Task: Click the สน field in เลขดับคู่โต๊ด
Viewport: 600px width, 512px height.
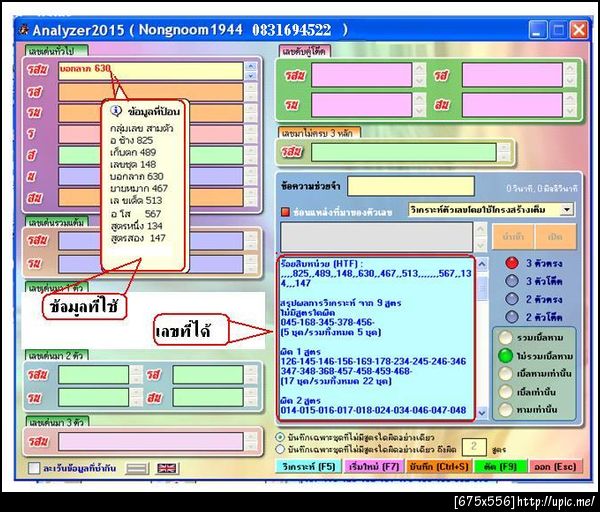Action: click(x=512, y=104)
